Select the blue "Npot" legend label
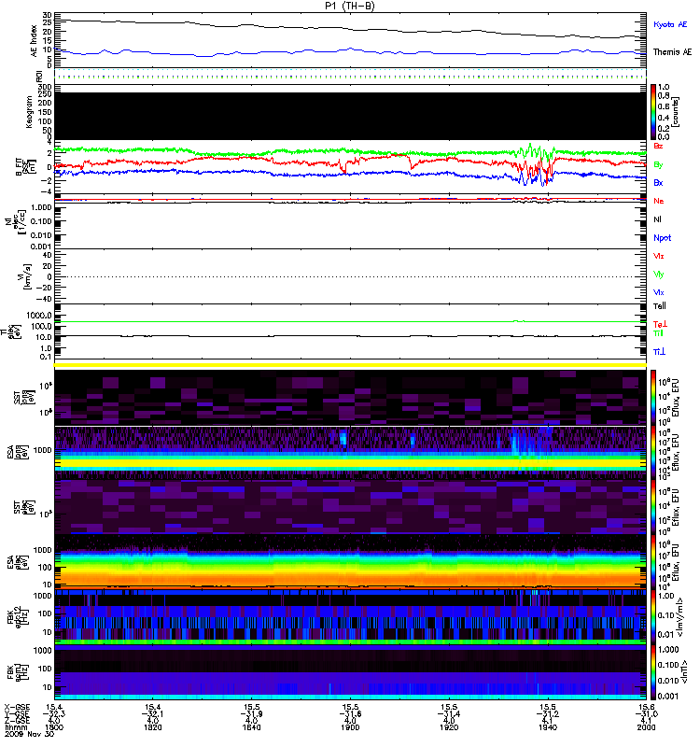The width and height of the screenshot is (700, 747). (663, 238)
